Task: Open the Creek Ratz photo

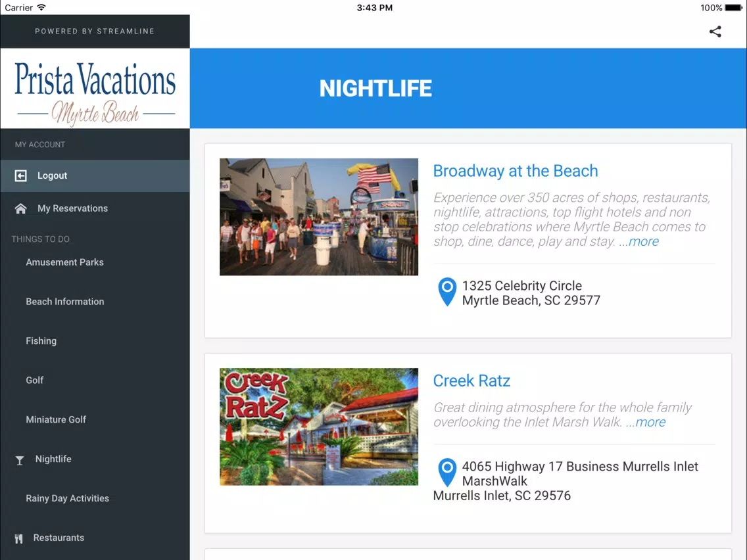Action: (x=319, y=427)
